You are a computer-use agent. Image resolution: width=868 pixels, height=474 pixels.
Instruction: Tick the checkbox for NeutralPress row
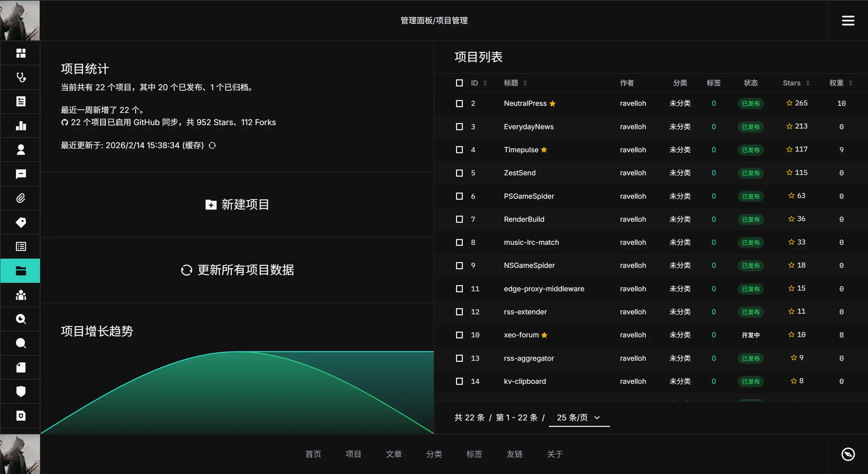coord(459,103)
